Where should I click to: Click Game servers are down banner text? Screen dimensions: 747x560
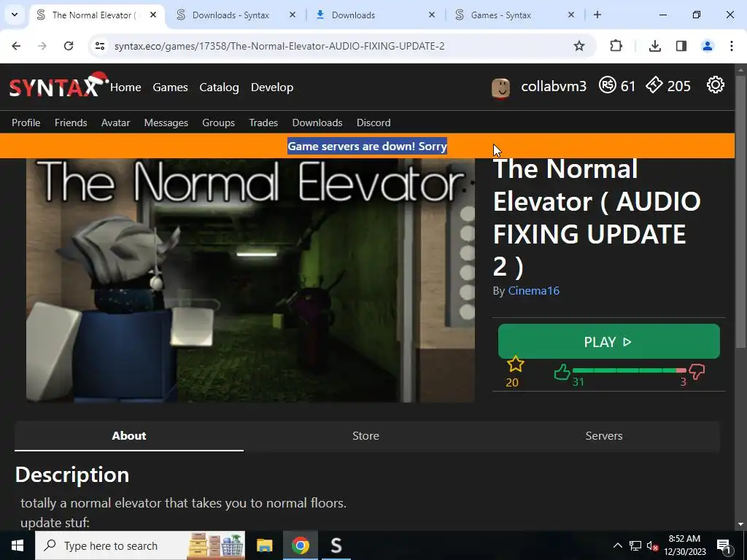[368, 146]
